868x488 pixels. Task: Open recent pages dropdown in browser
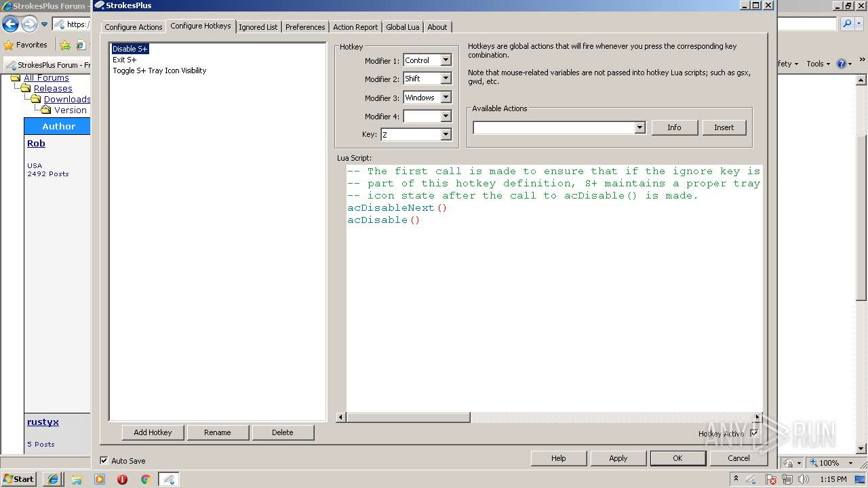(45, 24)
